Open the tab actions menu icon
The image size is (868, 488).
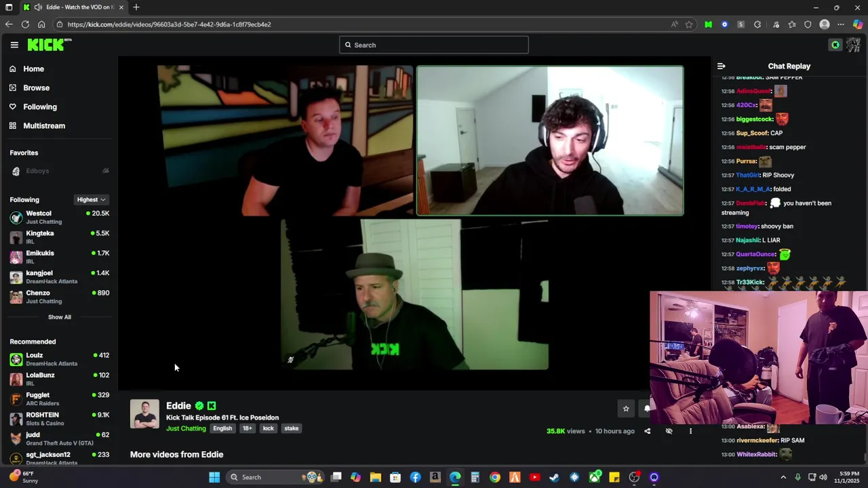tap(9, 7)
